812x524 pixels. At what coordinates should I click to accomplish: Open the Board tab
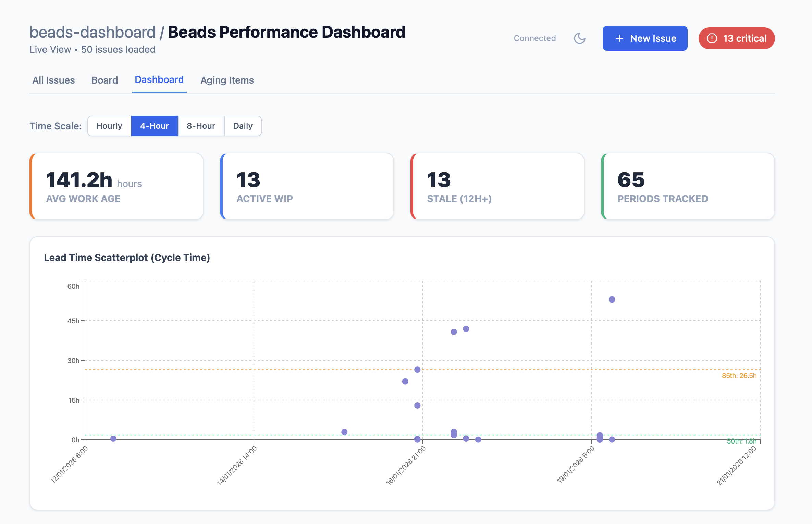[x=104, y=80]
